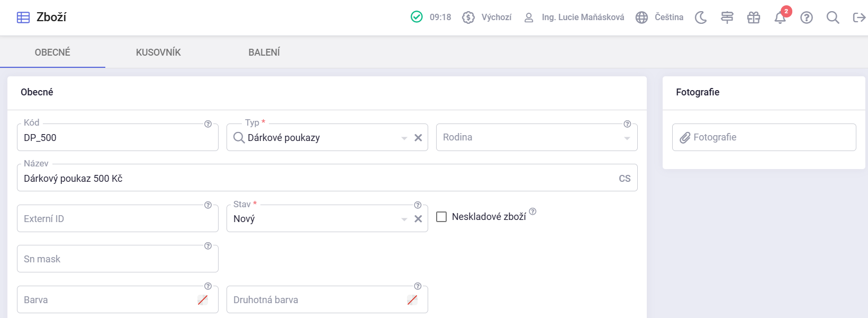Open the Barva color swatch

(203, 300)
